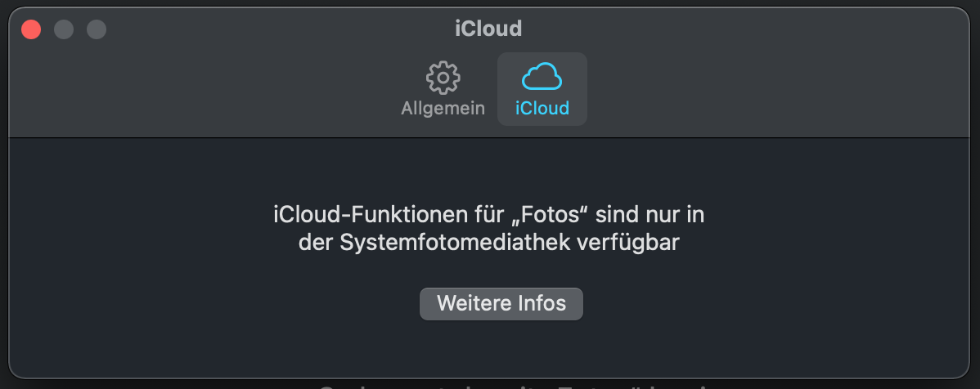980x389 pixels.
Task: Select the iCloud tab label
Action: [x=542, y=108]
